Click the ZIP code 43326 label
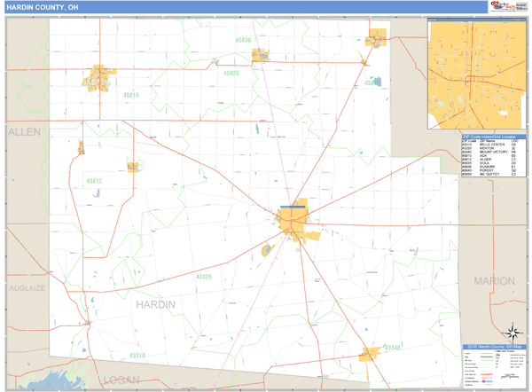The height and width of the screenshot is (392, 532). click(x=204, y=277)
